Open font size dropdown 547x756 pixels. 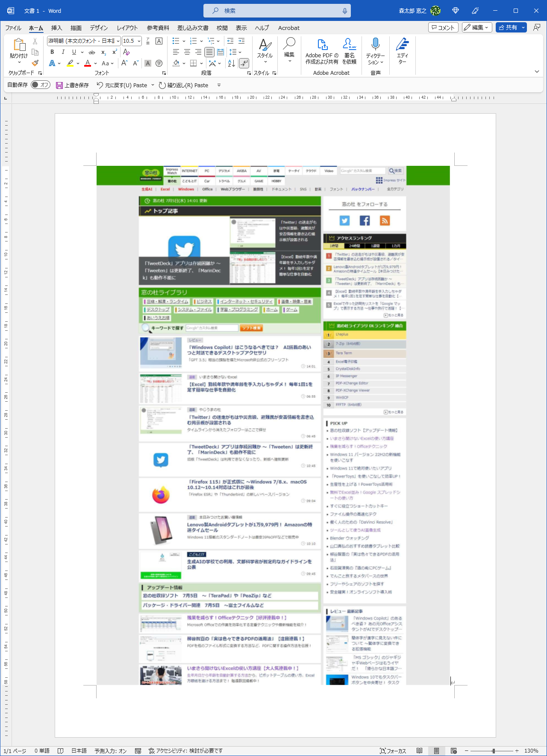point(139,41)
